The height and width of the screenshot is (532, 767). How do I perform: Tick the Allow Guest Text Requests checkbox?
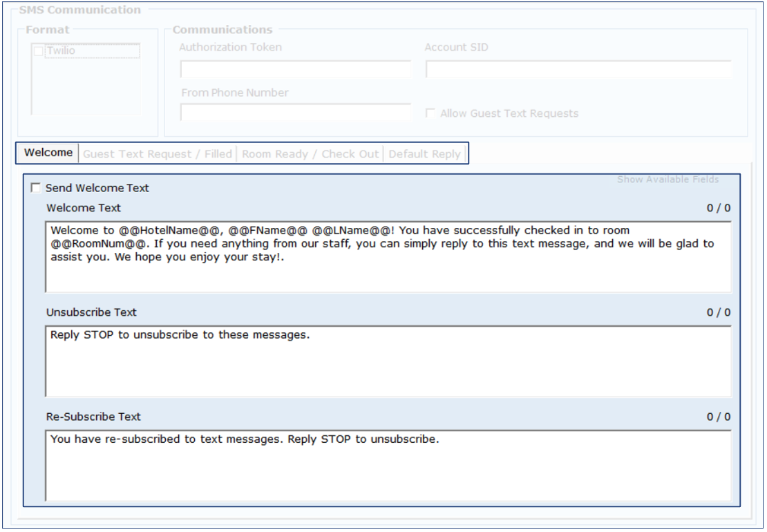coord(430,113)
